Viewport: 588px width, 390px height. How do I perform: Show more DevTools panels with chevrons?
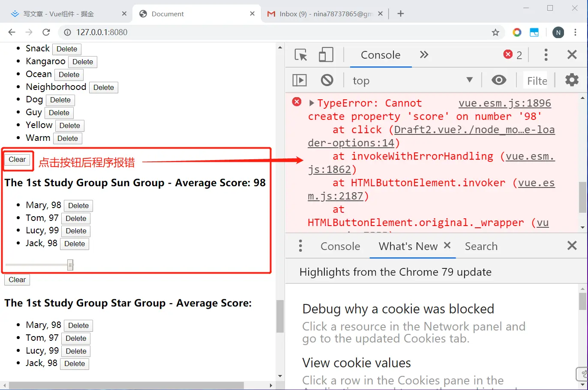[424, 54]
